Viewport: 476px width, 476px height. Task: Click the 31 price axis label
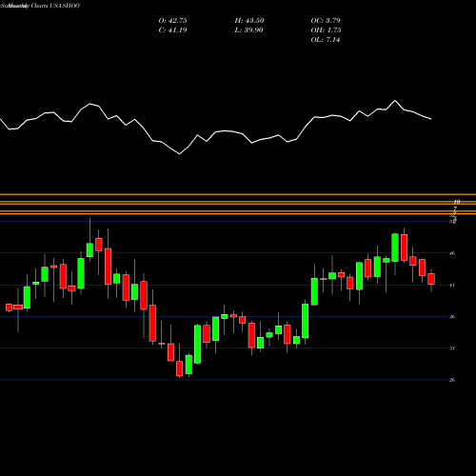[x=452, y=348]
